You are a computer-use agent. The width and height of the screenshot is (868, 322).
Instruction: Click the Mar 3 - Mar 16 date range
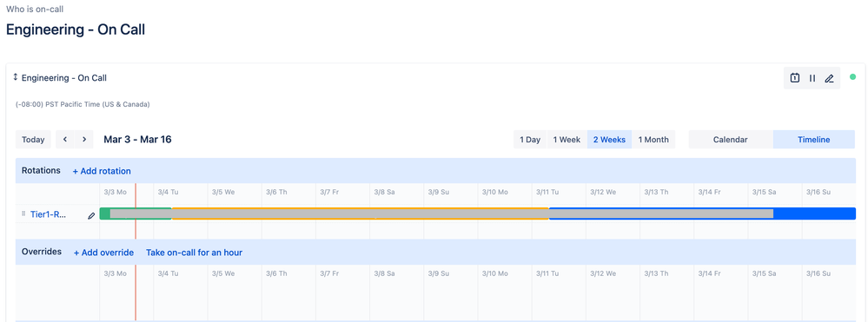coord(137,140)
